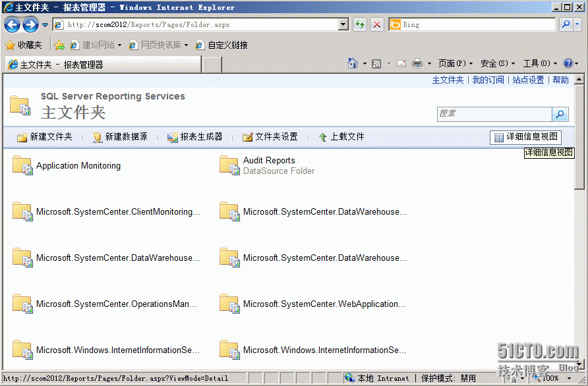Click the Application Monitoring folder icon
Screen dimensions: 588x386
point(22,165)
